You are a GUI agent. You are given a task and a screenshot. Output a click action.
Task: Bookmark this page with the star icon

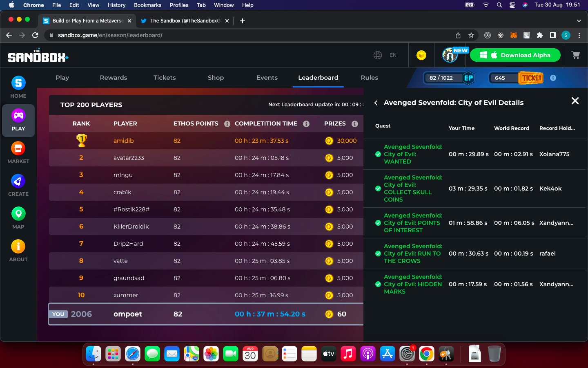[471, 35]
